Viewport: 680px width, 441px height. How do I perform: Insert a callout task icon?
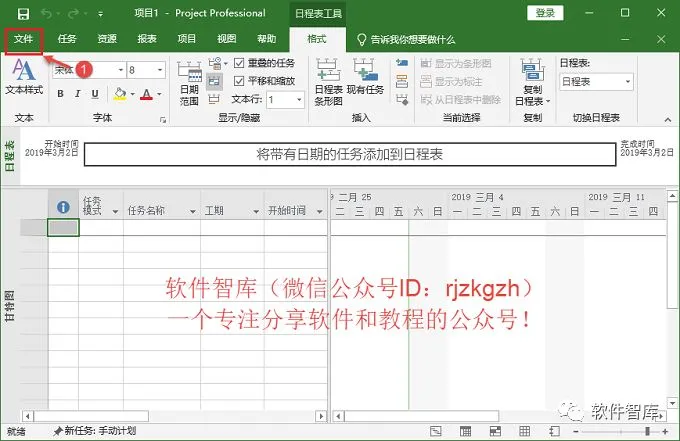tap(402, 81)
